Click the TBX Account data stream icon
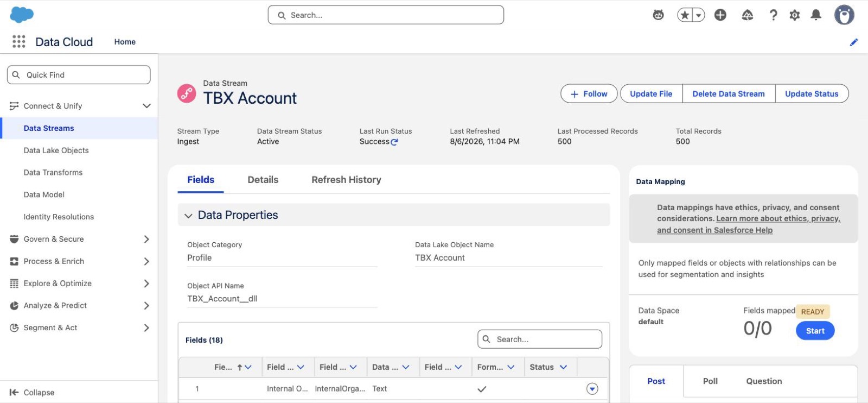 187,93
